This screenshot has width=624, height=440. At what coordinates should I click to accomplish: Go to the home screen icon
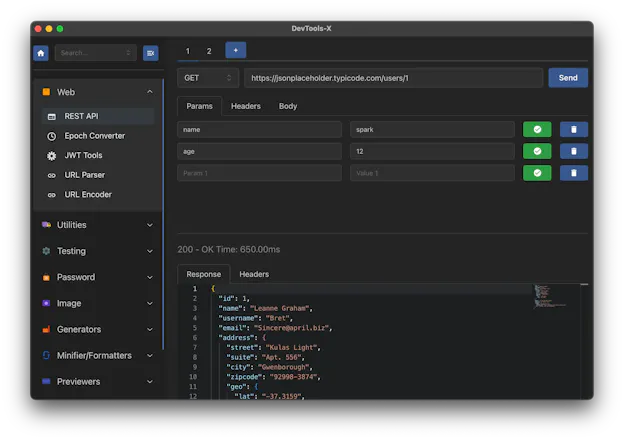click(x=41, y=53)
